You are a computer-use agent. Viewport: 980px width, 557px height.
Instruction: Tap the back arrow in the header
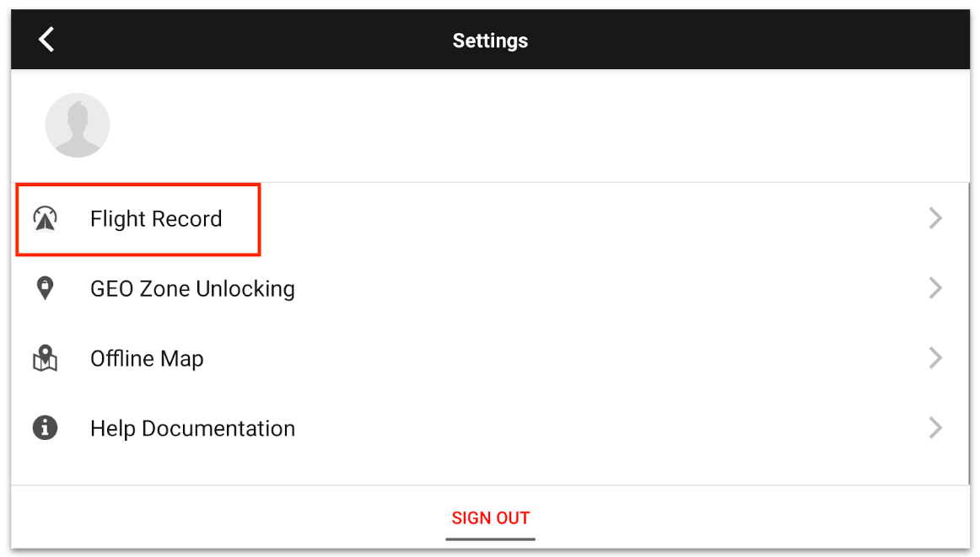coord(46,39)
